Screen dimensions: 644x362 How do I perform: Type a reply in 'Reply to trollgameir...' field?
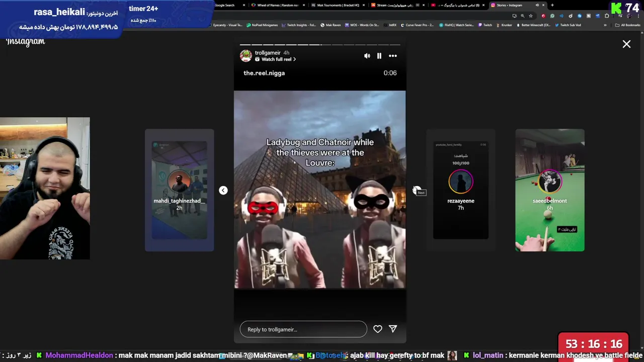point(303,329)
